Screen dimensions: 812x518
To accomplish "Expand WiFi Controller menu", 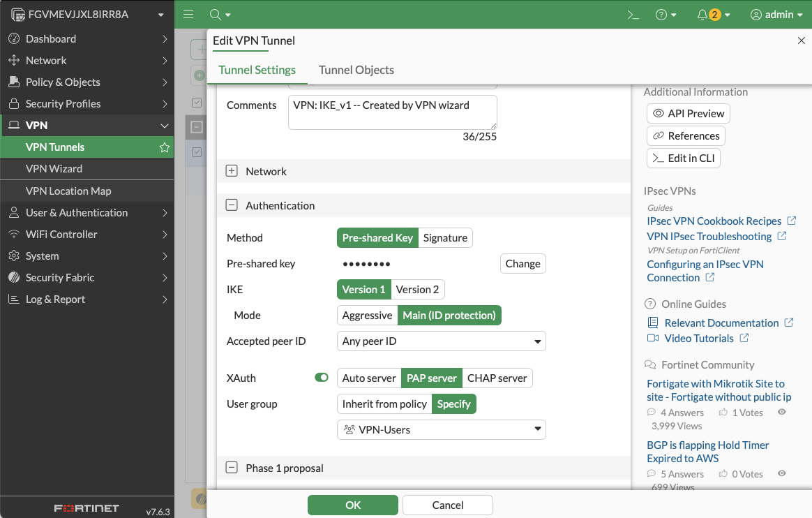I will (87, 235).
